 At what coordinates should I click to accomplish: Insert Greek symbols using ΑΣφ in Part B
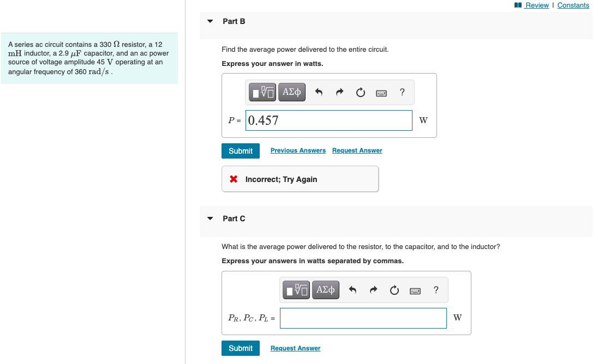(291, 92)
